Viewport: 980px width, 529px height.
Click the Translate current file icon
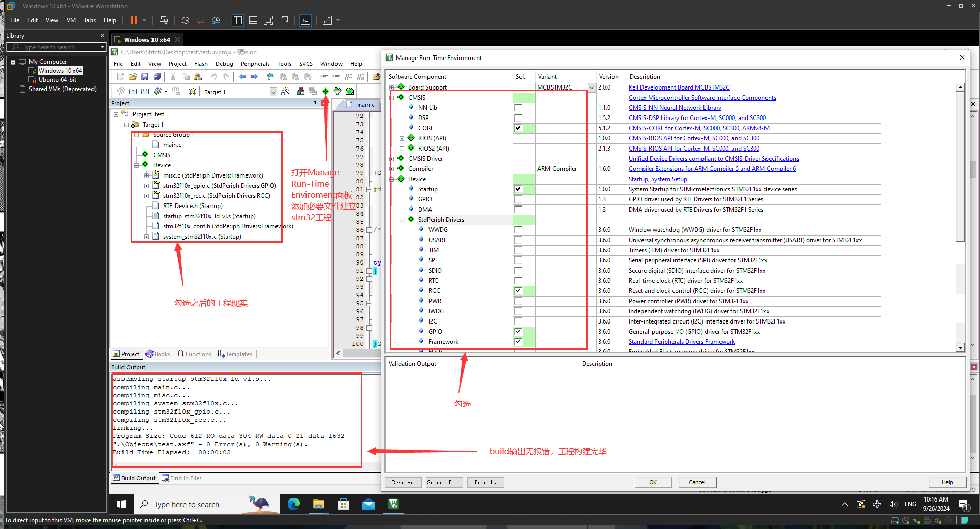(x=120, y=91)
